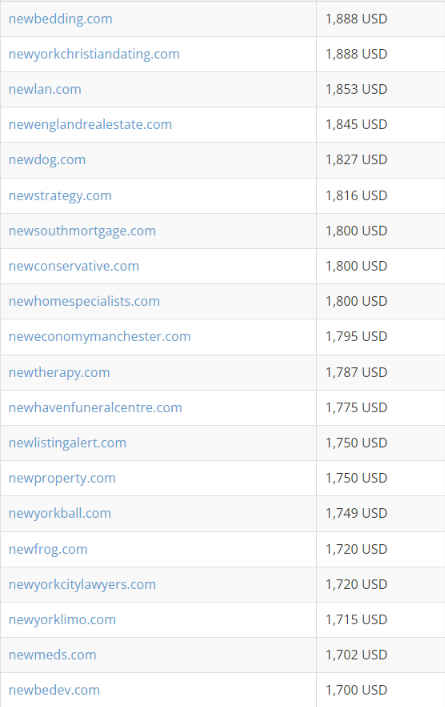Screen dimensions: 445x707
Task: Open the newproperty.com link
Action: point(62,478)
